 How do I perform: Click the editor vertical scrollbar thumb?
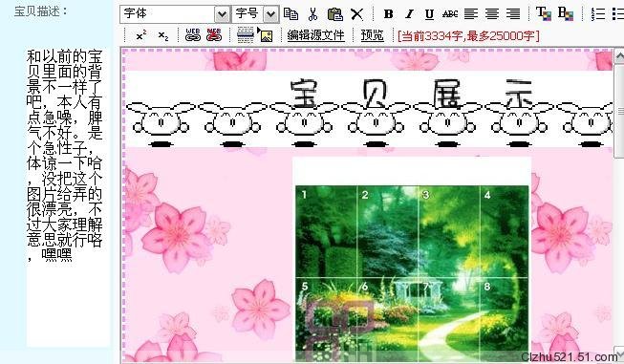619,112
